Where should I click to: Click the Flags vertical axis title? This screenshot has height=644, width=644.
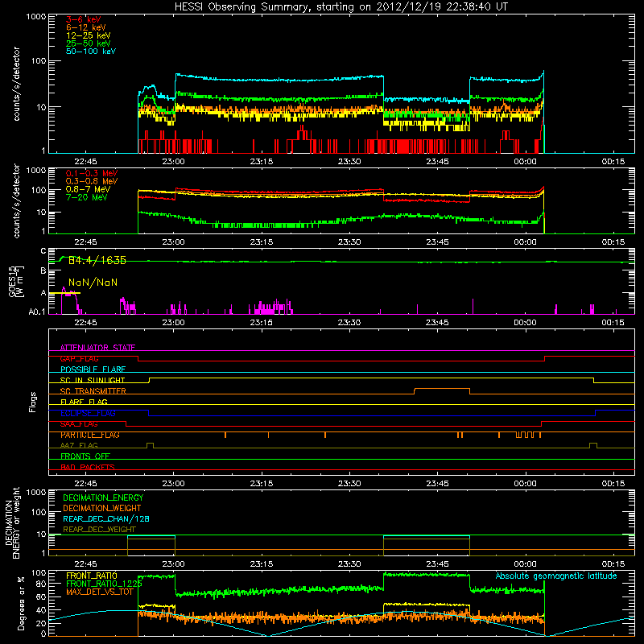tap(33, 402)
